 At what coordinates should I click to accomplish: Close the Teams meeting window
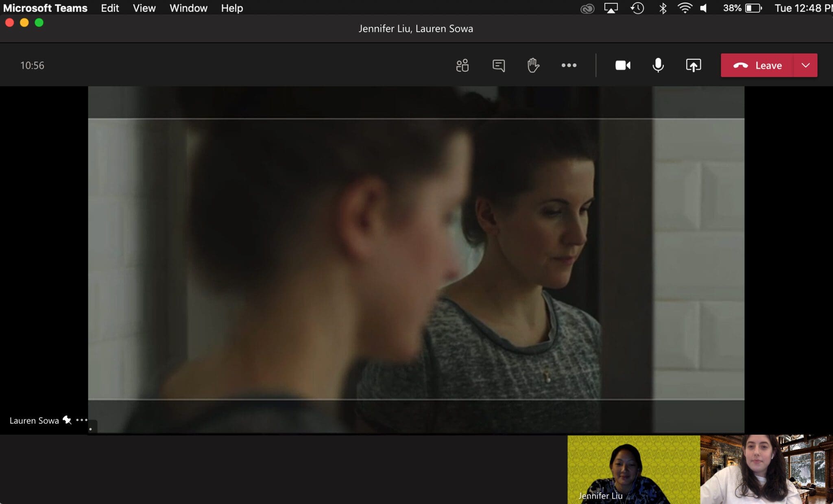[10, 23]
